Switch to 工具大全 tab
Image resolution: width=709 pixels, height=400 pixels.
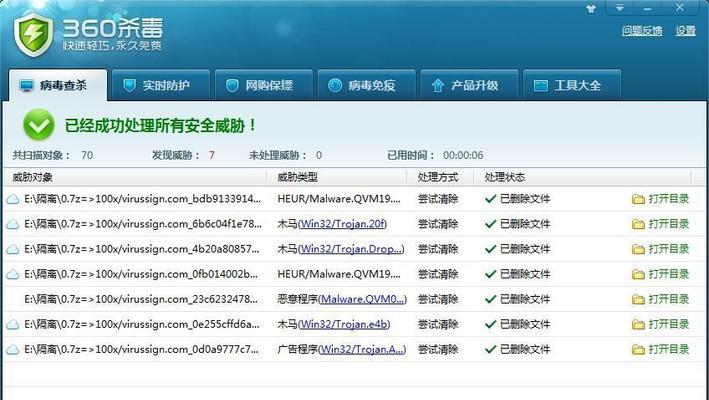click(x=572, y=85)
